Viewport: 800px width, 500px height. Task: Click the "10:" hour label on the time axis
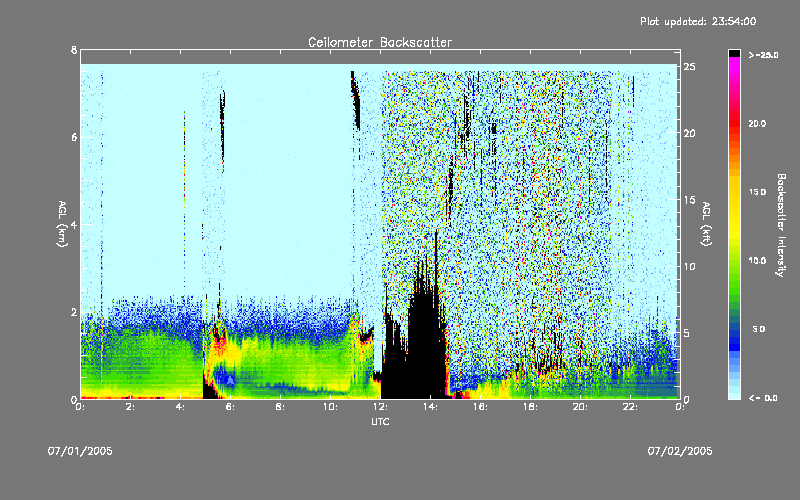point(330,407)
